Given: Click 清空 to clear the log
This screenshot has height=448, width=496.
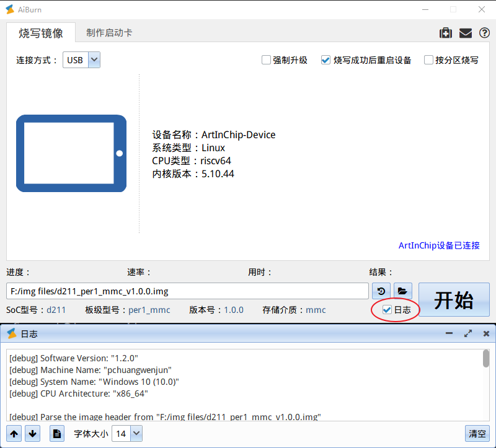Looking at the screenshot, I should click(476, 434).
